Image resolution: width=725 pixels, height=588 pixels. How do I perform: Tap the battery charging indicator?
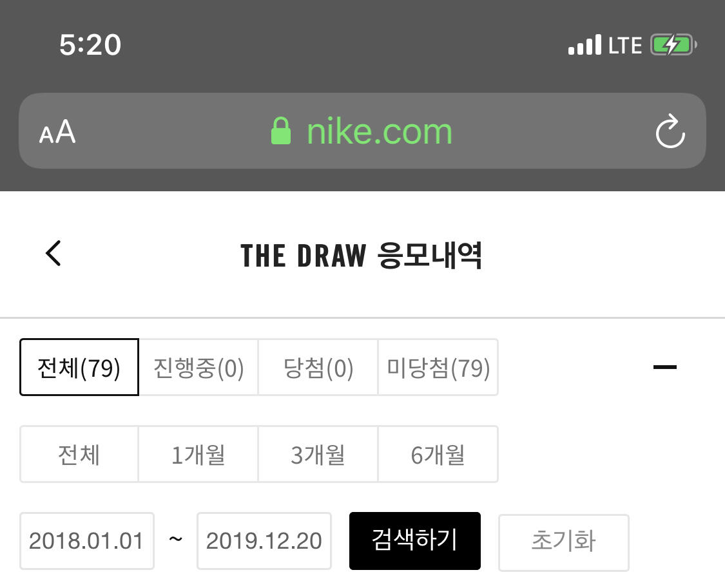click(673, 45)
